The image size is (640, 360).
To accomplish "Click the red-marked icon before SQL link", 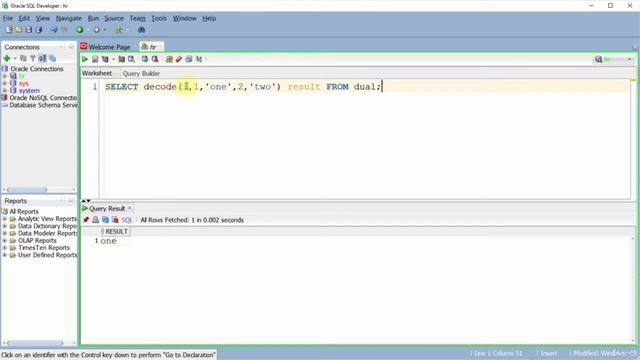I will click(115, 220).
